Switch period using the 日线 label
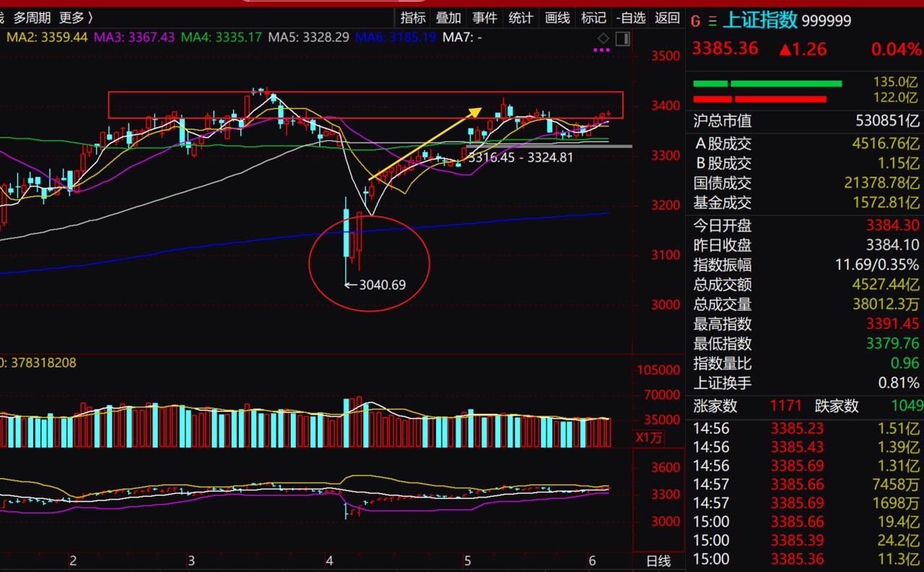Viewport: 924px width, 572px height. pyautogui.click(x=657, y=561)
